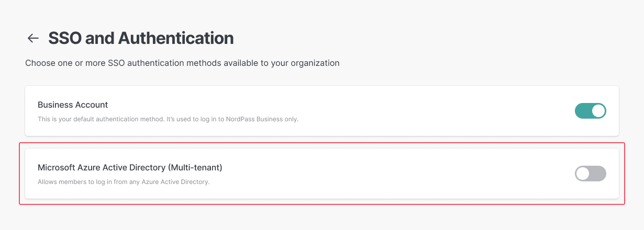
Task: Click the white knob on Business Account switch
Action: pyautogui.click(x=598, y=111)
